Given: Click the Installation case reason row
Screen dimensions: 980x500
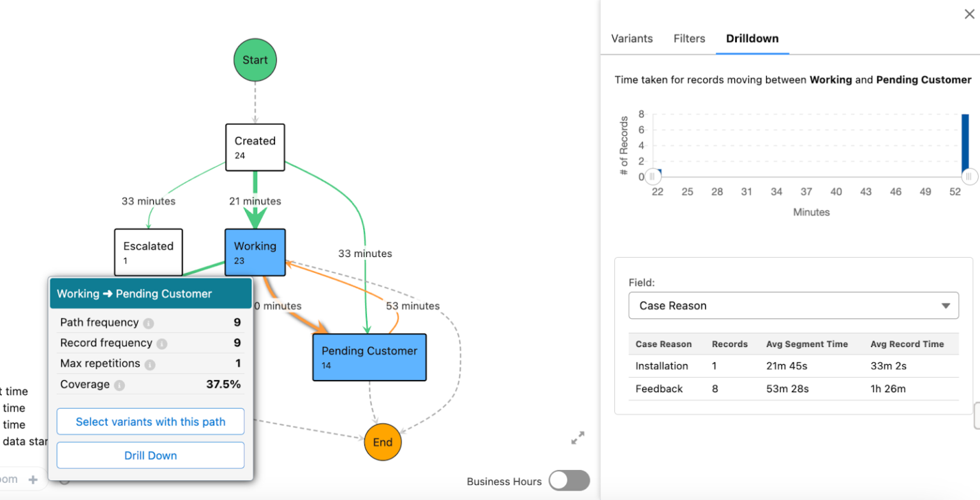Looking at the screenshot, I should point(793,366).
